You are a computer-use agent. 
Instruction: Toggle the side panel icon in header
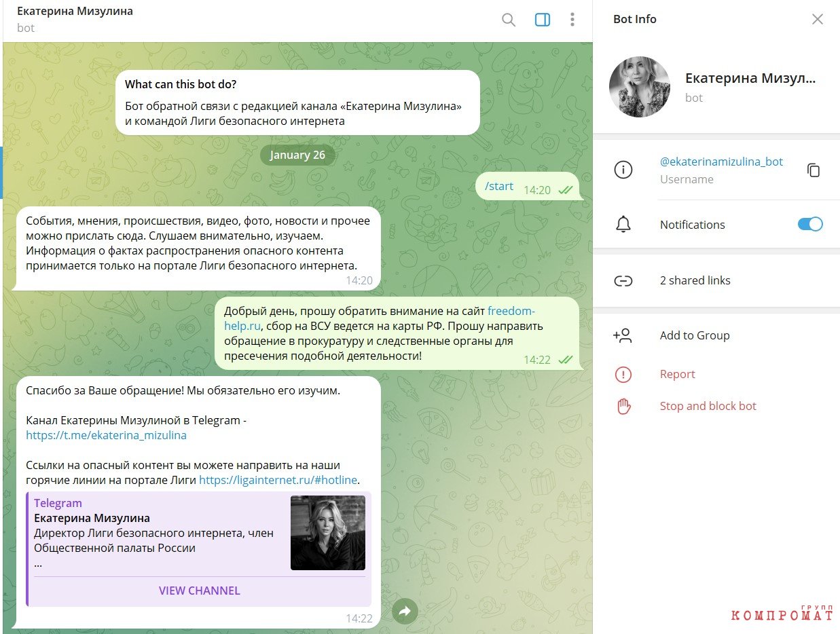tap(543, 20)
